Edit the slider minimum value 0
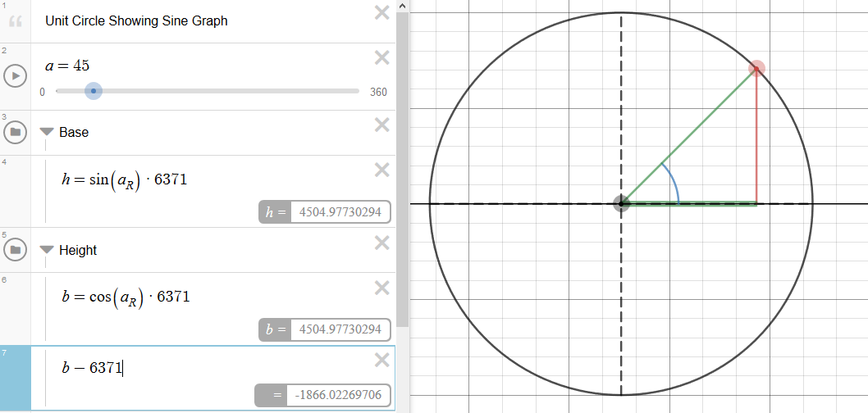This screenshot has width=868, height=413. pos(42,92)
